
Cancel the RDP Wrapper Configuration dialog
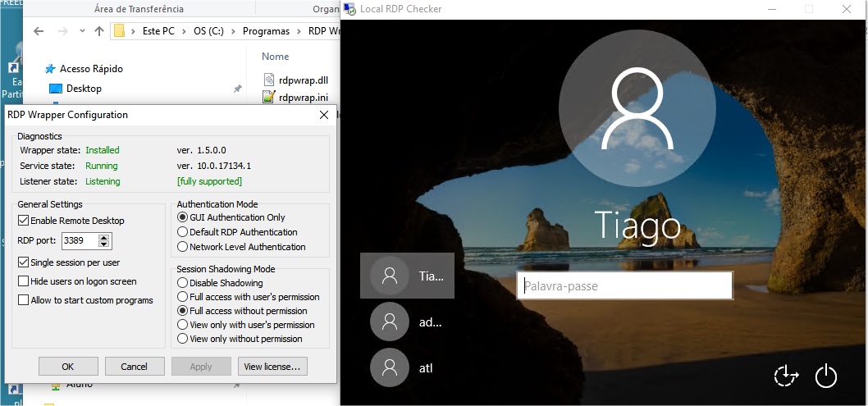click(x=135, y=366)
